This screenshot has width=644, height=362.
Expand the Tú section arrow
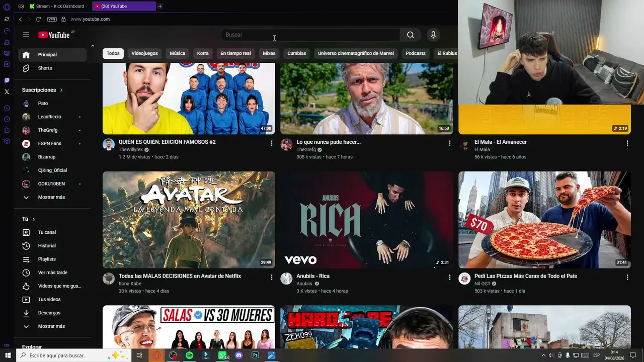pos(34,219)
